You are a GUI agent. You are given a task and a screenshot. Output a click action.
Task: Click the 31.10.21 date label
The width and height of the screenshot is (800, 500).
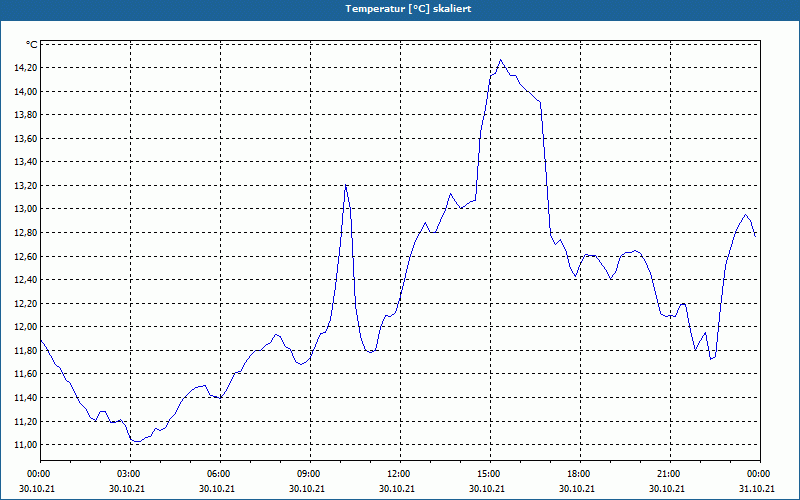tap(757, 488)
